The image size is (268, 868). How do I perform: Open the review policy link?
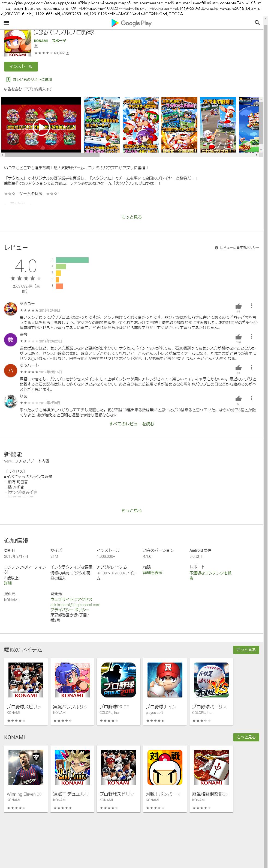point(239,248)
